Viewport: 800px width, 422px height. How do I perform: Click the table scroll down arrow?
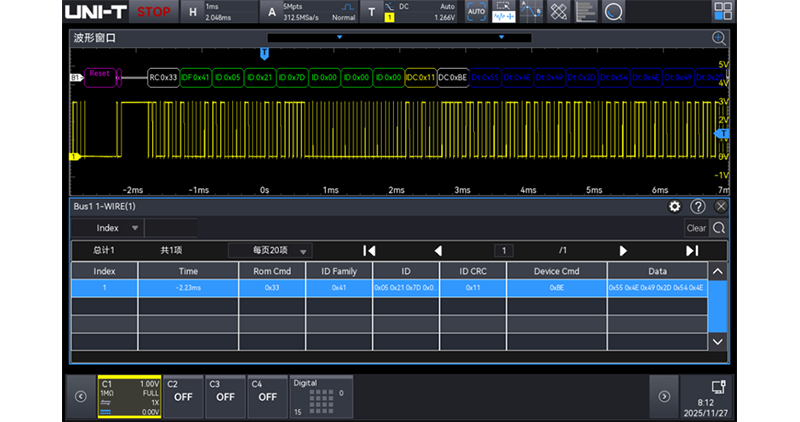point(718,342)
